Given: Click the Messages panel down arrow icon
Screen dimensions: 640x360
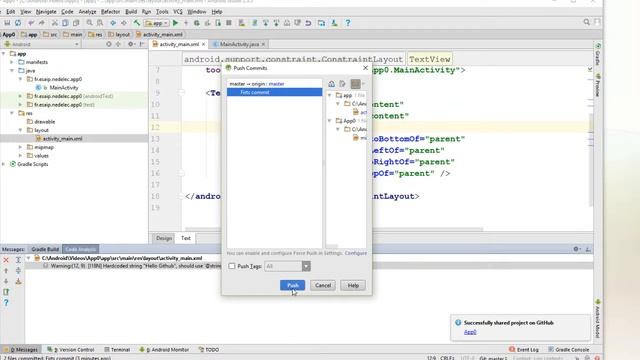Looking at the screenshot, I should pos(6,281).
